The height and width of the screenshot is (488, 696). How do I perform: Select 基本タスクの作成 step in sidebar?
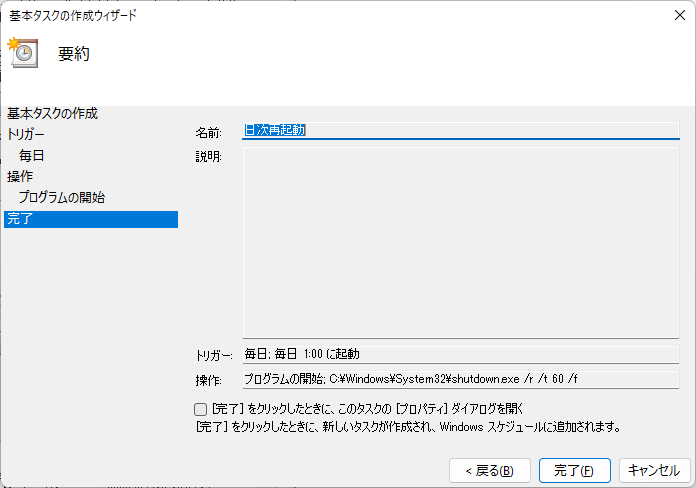[52, 114]
